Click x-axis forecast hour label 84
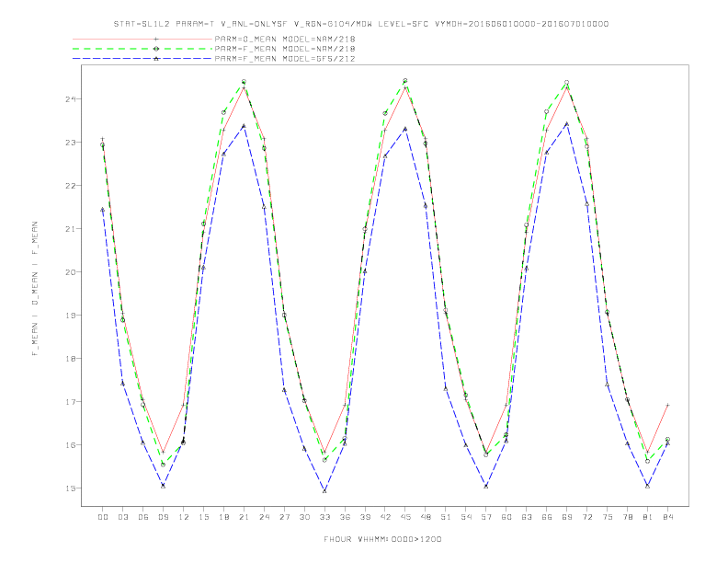This screenshot has height=563, width=728. pyautogui.click(x=668, y=517)
